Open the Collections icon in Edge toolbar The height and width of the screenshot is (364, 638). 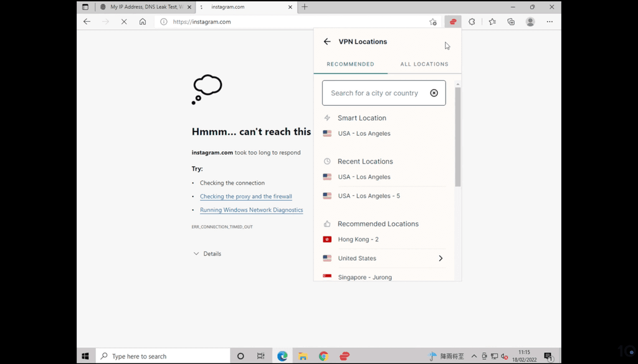pyautogui.click(x=511, y=22)
